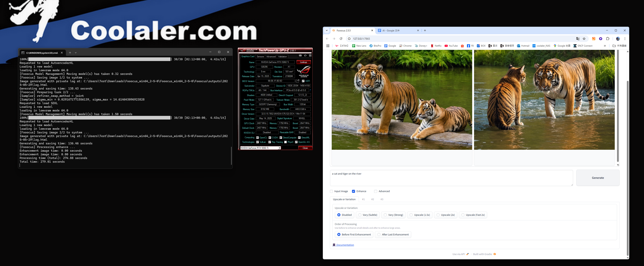This screenshot has height=266, width=644.
Task: Switch to the Validation tab in GPU-Z
Action: click(282, 56)
